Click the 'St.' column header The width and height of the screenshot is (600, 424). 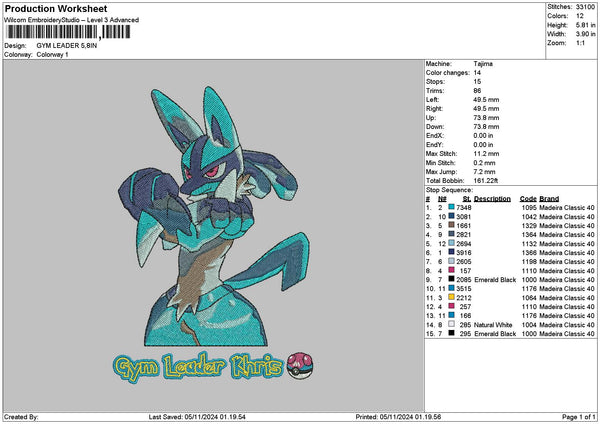(467, 199)
